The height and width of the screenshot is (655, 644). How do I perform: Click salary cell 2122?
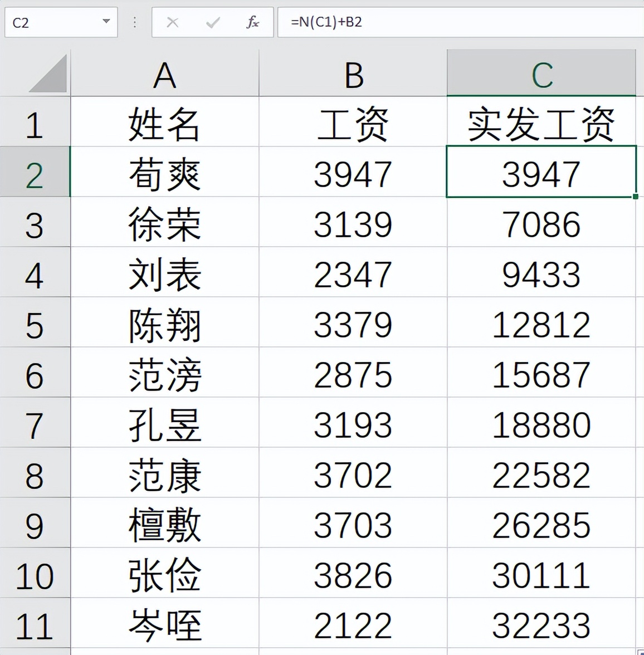(353, 623)
